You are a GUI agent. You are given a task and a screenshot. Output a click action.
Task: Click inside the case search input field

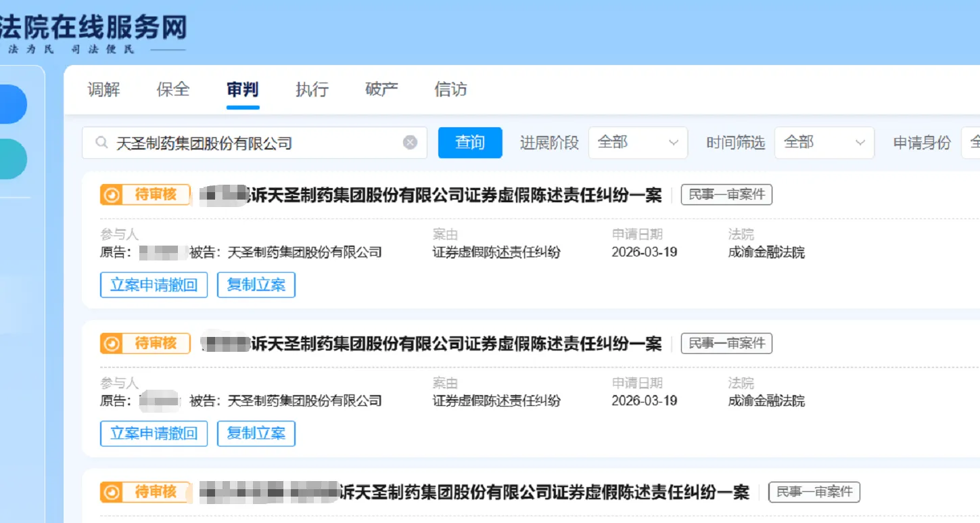click(257, 142)
